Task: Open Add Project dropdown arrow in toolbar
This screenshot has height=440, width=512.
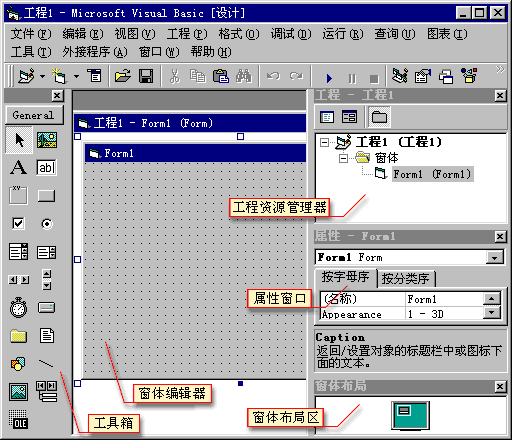Action: click(x=42, y=77)
